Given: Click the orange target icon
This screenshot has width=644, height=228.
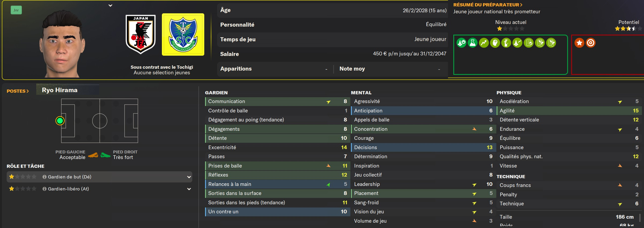Looking at the screenshot, I should click(591, 43).
